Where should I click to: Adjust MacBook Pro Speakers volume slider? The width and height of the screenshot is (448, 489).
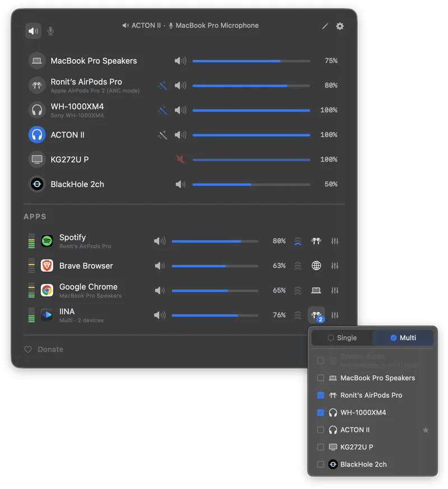(251, 61)
